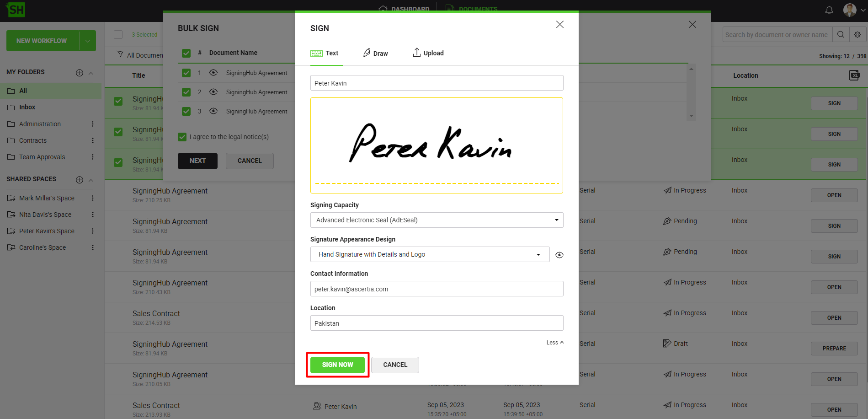Add a new folder in My Folders
868x419 pixels.
coord(80,73)
